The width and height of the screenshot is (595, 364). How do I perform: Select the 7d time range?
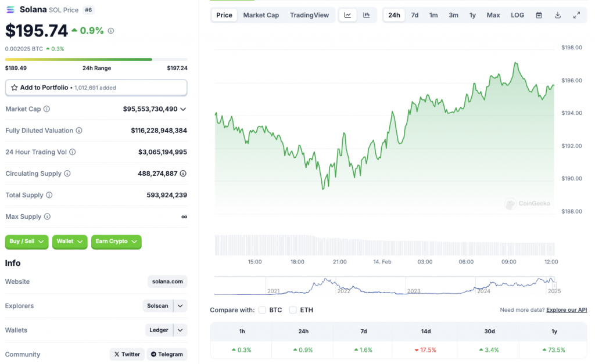415,15
